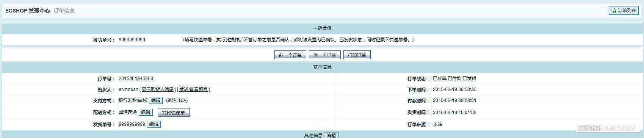Click 下单时间 value 2015-06-19 09:53:35

[454, 89]
